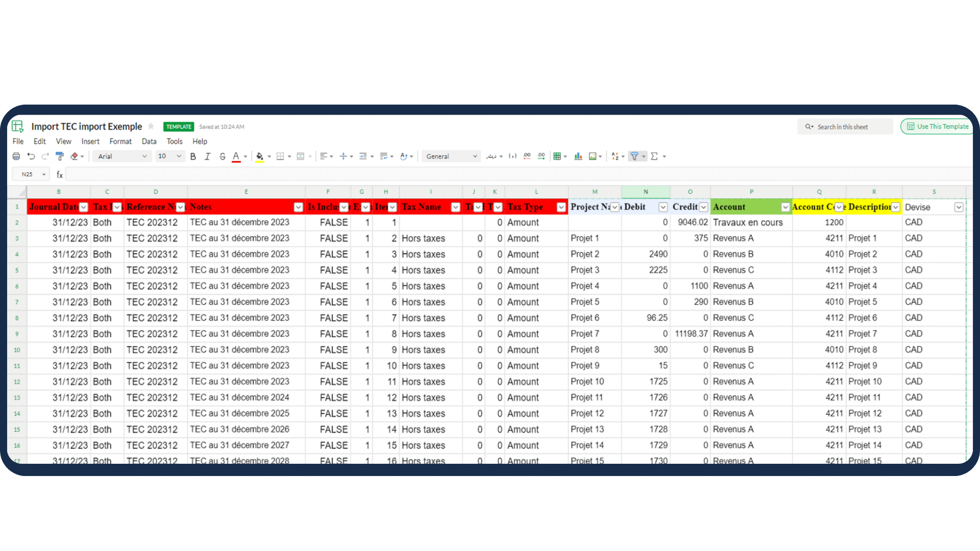This screenshot has height=551, width=980.
Task: Select the Paint Format tool
Action: tap(60, 157)
